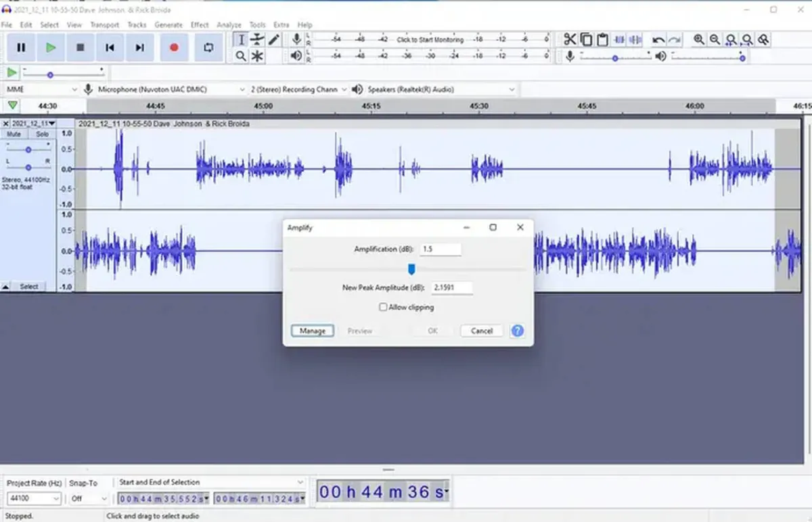
Task: Open the Effect menu
Action: tap(199, 24)
